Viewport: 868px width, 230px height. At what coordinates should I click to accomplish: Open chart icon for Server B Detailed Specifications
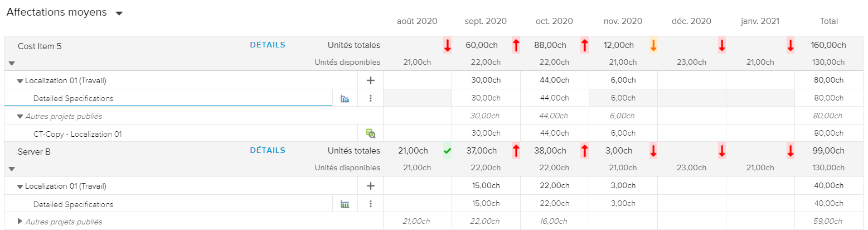tap(345, 204)
